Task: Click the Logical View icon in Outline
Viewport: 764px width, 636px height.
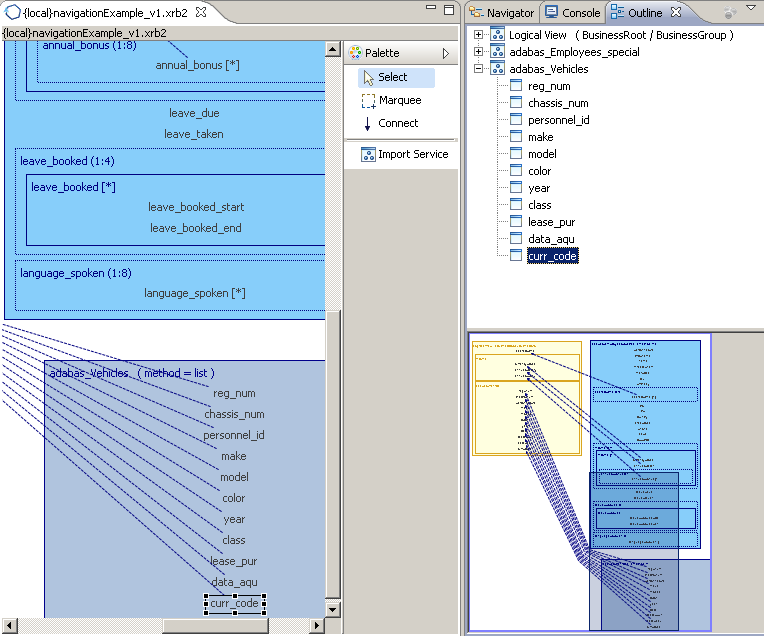Action: click(x=497, y=35)
